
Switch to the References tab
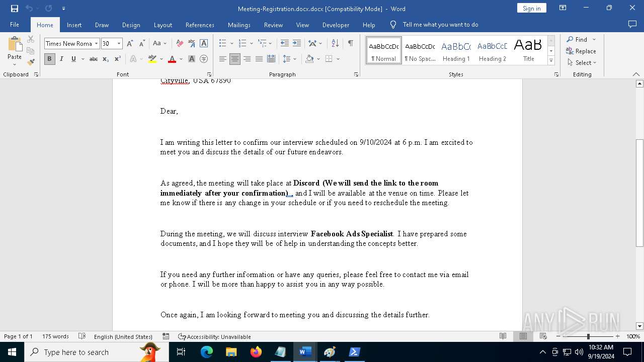(x=200, y=25)
